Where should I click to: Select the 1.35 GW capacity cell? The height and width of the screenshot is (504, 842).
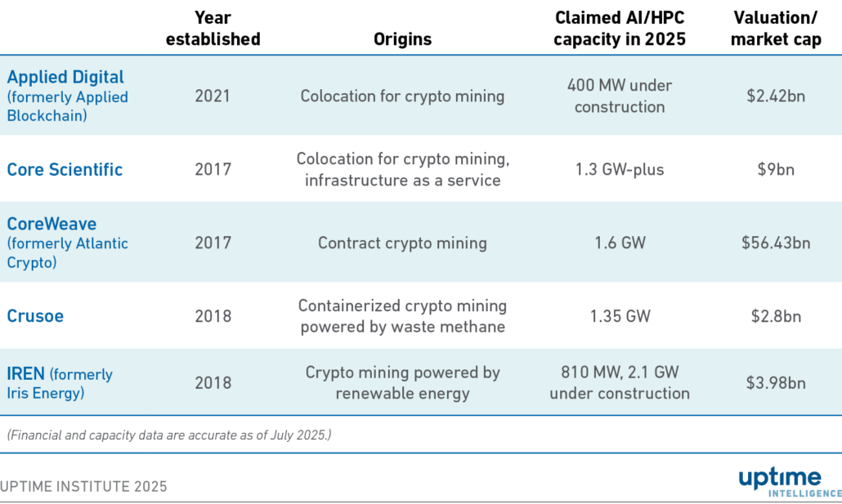(x=620, y=316)
